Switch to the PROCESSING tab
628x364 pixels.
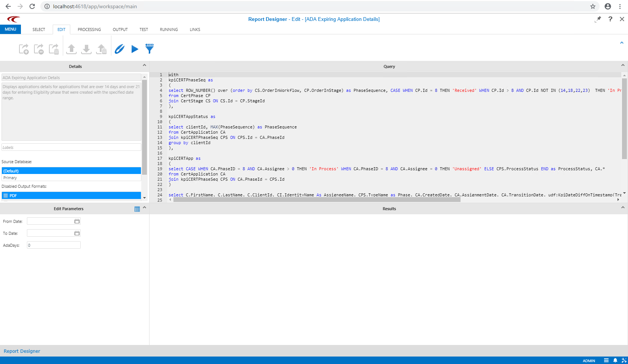pyautogui.click(x=89, y=29)
